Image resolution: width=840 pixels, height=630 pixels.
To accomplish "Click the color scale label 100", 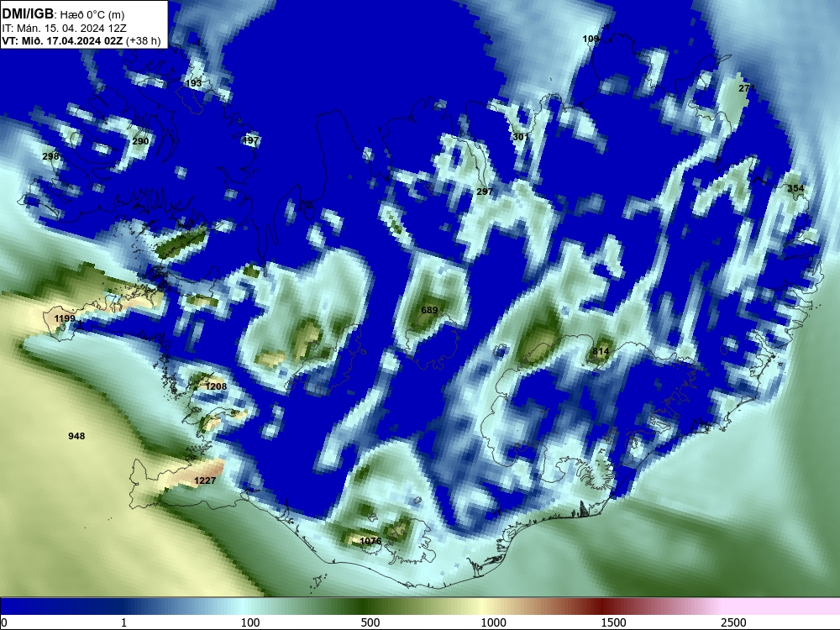I will pyautogui.click(x=250, y=622).
